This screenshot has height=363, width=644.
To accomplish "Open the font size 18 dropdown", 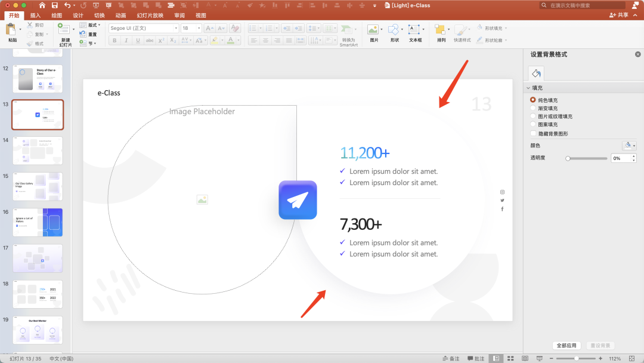I will pyautogui.click(x=199, y=28).
